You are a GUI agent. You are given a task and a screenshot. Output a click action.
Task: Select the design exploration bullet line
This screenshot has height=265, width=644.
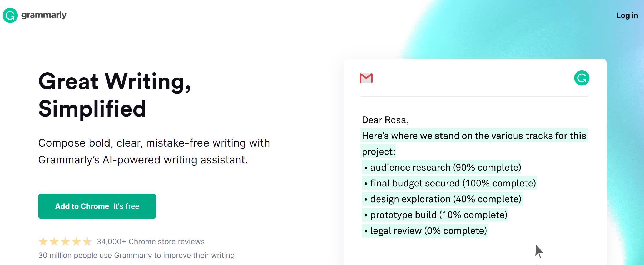pyautogui.click(x=442, y=199)
